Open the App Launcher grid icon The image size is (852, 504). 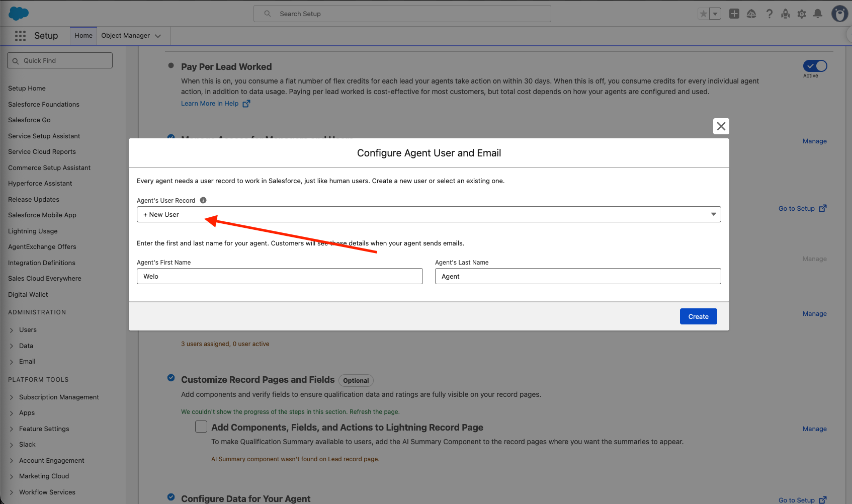click(20, 36)
